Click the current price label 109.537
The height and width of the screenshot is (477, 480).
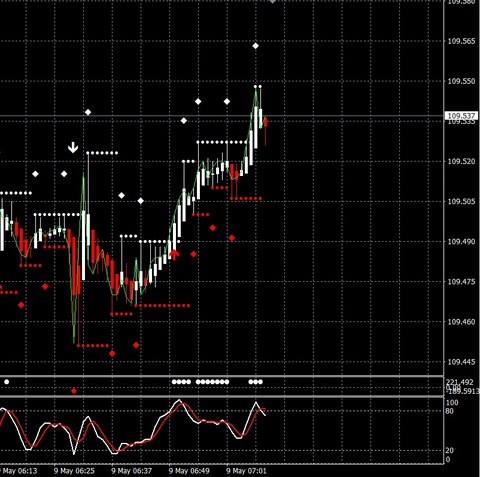pyautogui.click(x=461, y=116)
